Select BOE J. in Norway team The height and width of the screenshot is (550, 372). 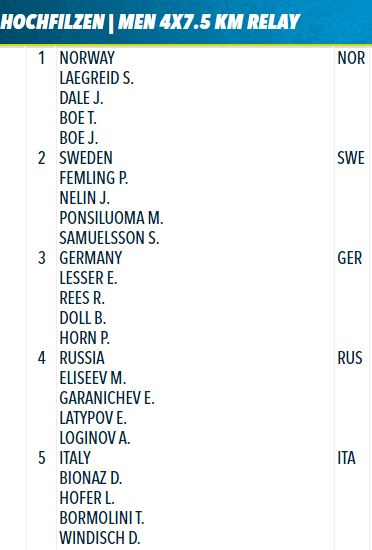79,138
